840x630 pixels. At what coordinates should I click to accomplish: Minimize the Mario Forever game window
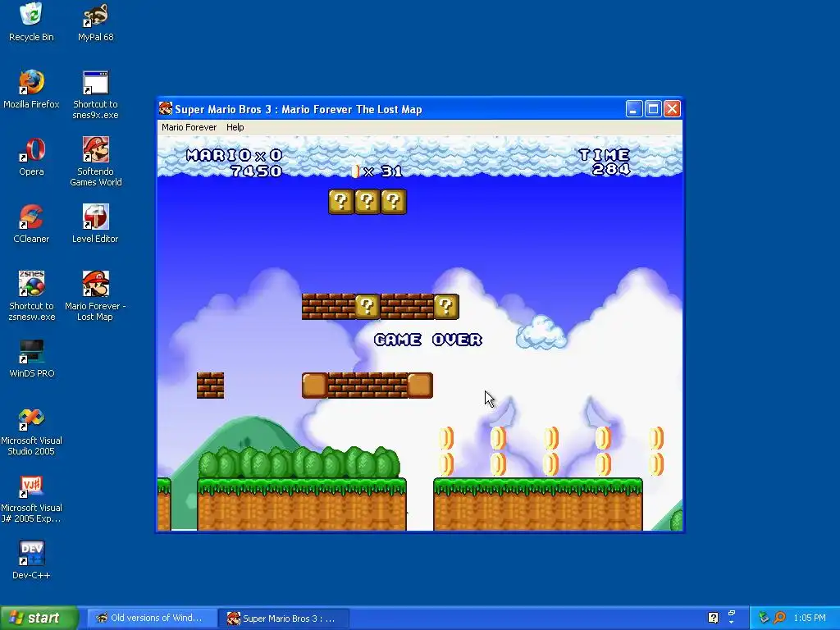(634, 109)
